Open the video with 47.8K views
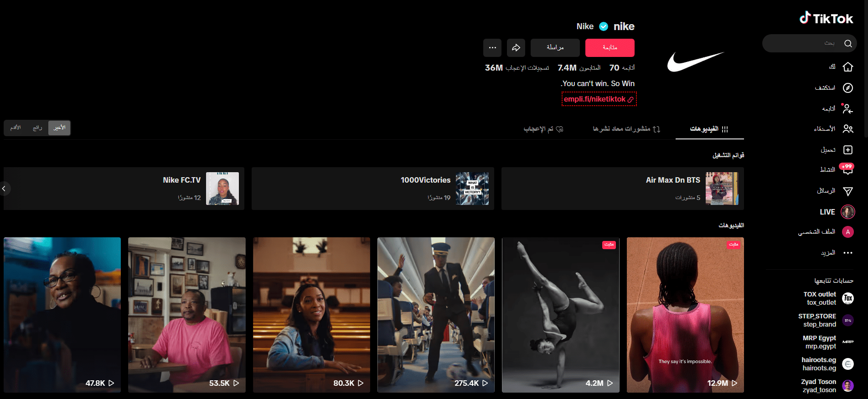This screenshot has width=868, height=399. [62, 315]
